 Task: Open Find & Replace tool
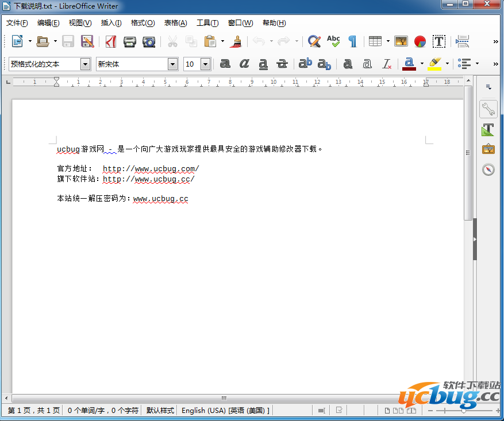(x=314, y=41)
